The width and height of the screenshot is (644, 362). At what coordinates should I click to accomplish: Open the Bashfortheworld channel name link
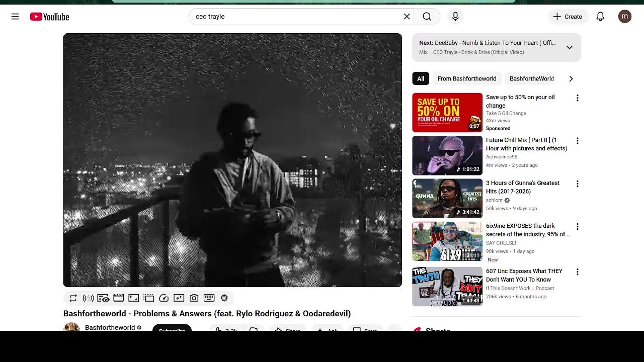point(110,327)
